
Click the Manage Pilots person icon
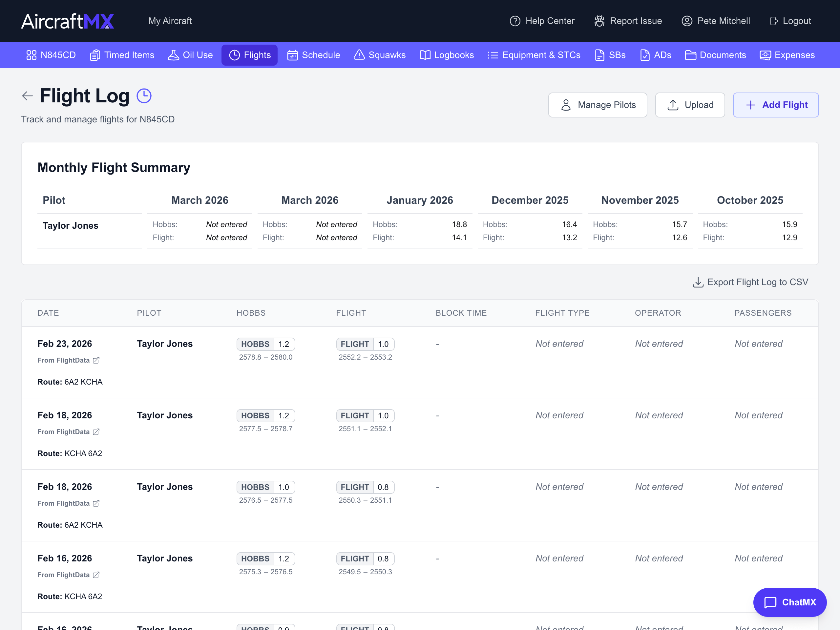click(x=566, y=105)
